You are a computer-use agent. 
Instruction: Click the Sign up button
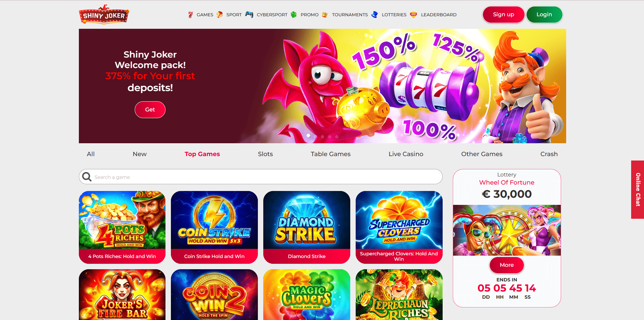click(x=504, y=15)
